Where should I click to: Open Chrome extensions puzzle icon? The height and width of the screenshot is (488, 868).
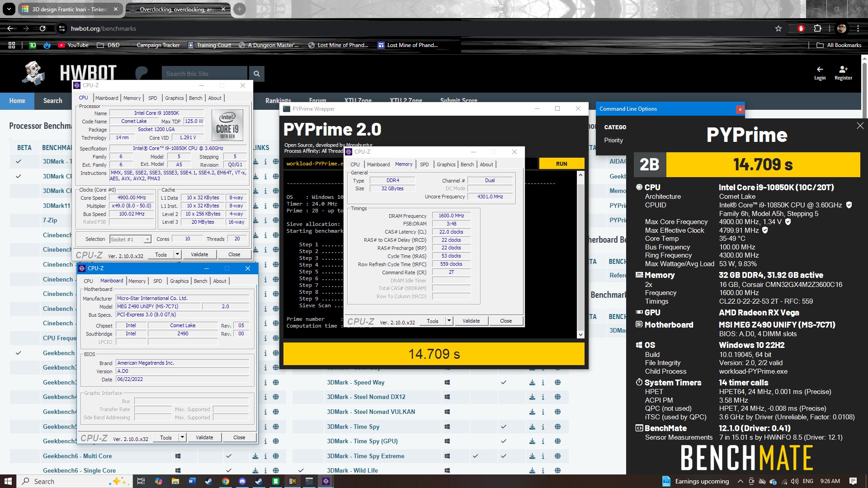pos(817,28)
